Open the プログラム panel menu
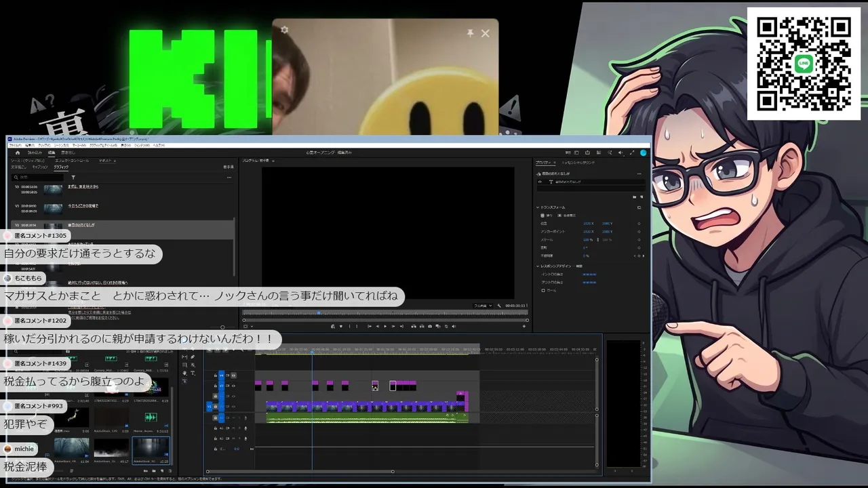868x488 pixels. click(x=273, y=161)
